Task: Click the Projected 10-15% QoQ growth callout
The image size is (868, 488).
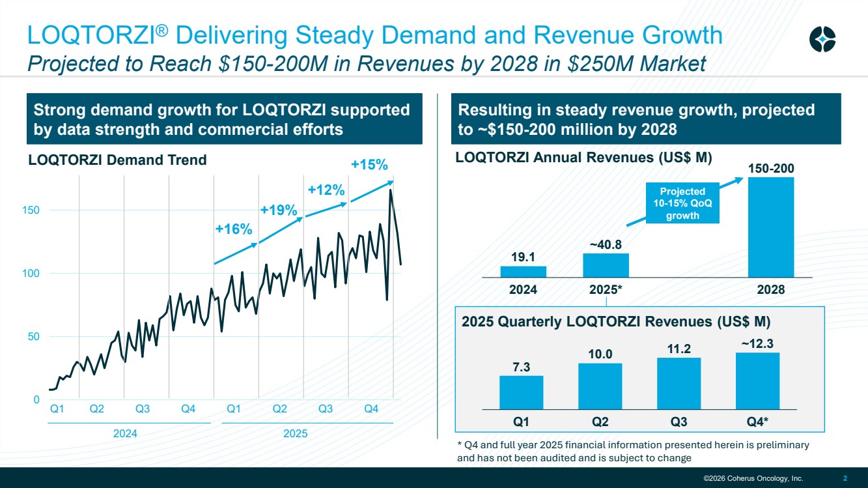Action: point(682,204)
